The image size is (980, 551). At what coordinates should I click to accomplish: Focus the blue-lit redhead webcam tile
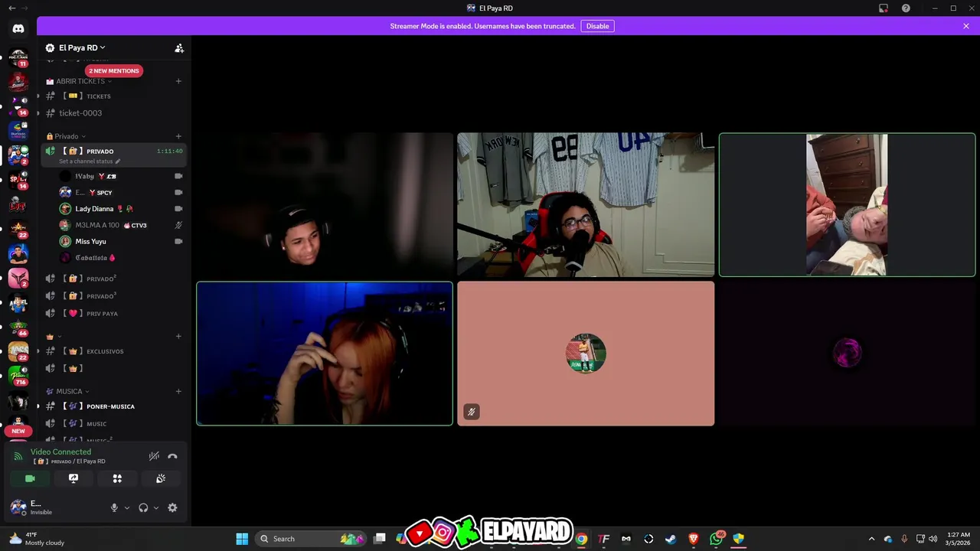pos(325,354)
